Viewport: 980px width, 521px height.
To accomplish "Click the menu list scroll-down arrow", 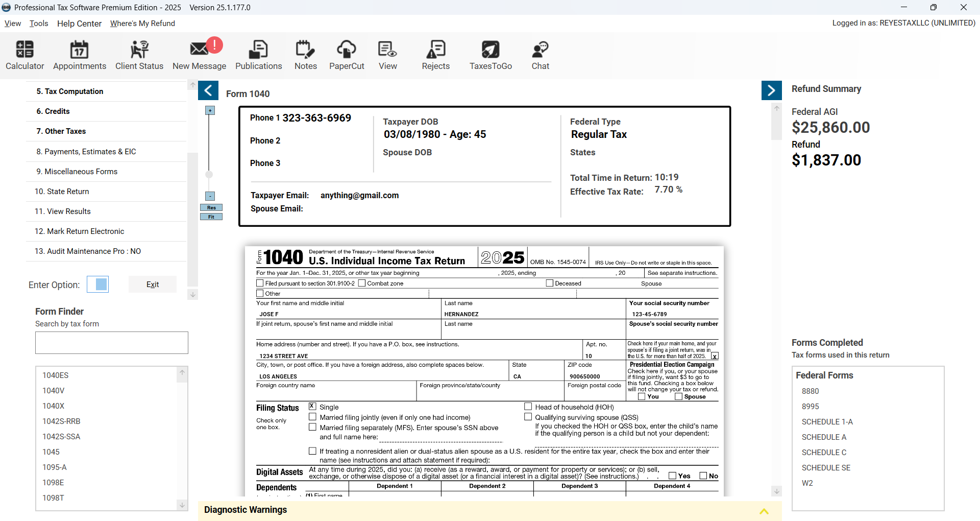I will [192, 294].
